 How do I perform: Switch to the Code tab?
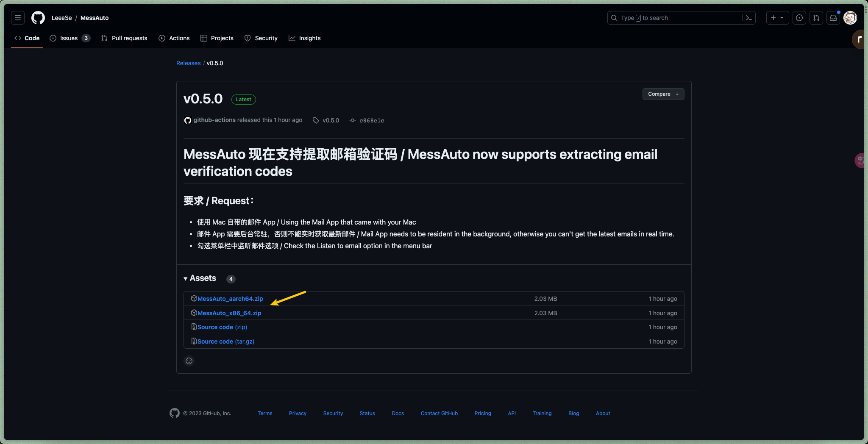pyautogui.click(x=27, y=38)
